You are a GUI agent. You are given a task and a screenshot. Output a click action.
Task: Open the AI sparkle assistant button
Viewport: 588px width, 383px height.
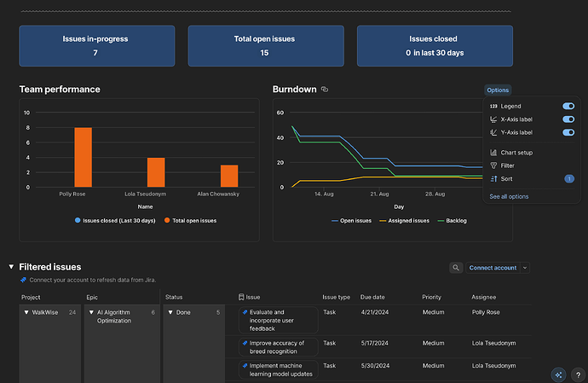click(x=558, y=374)
